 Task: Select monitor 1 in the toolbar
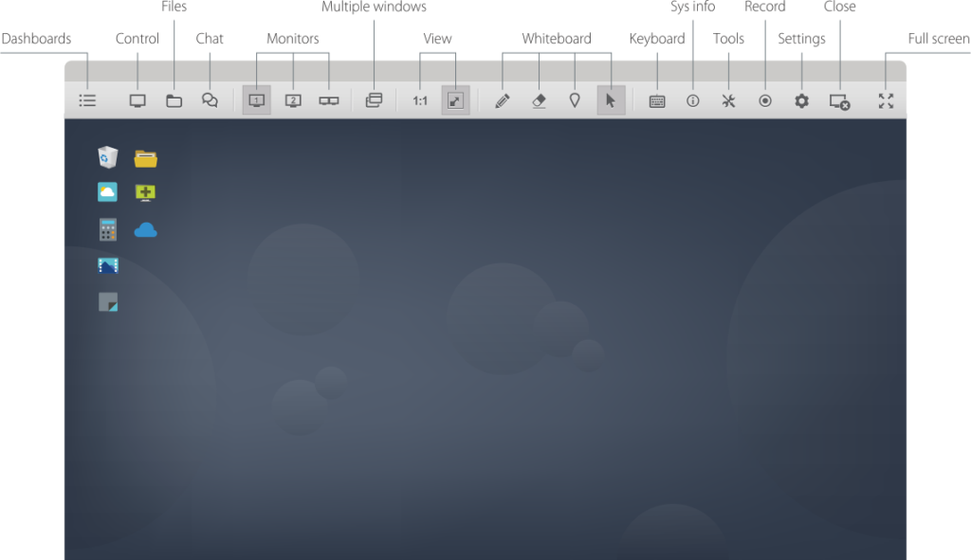click(256, 100)
